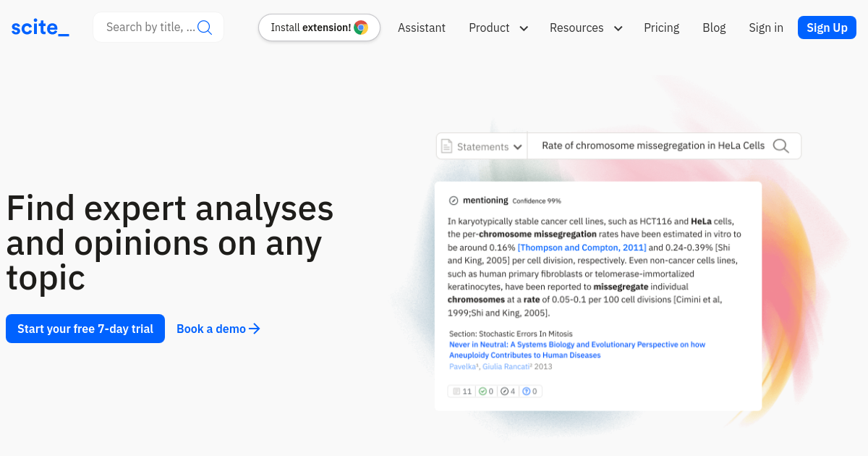Click the search magnifier beside HeLa Cells query

point(780,145)
